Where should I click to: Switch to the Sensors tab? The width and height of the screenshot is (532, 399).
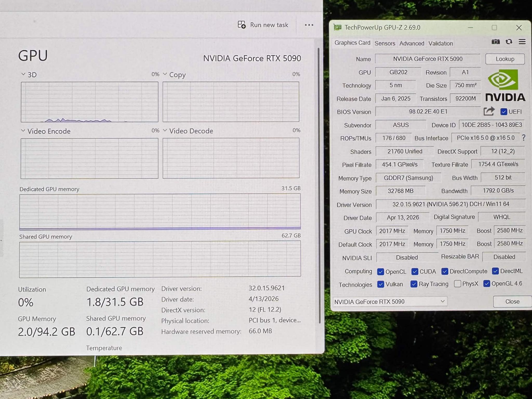[385, 43]
